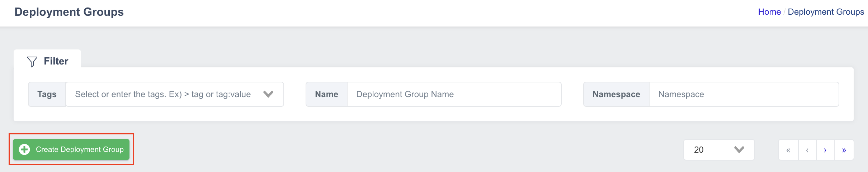Select the page size value 20
This screenshot has width=868, height=172.
coord(699,150)
